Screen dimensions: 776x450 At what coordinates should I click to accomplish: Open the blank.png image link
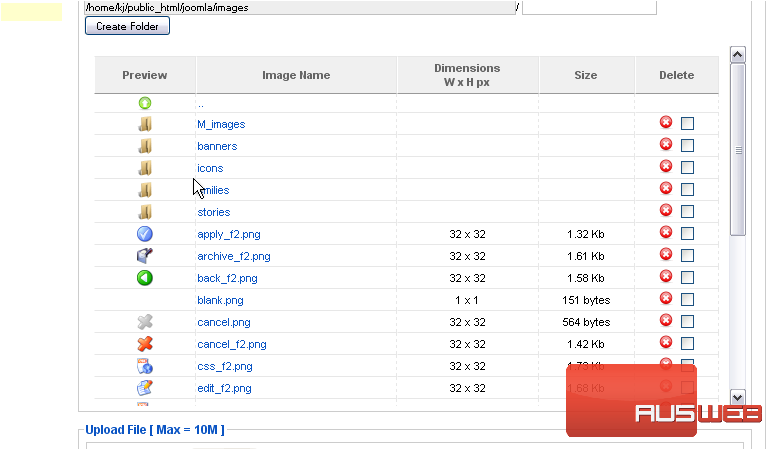(x=220, y=300)
